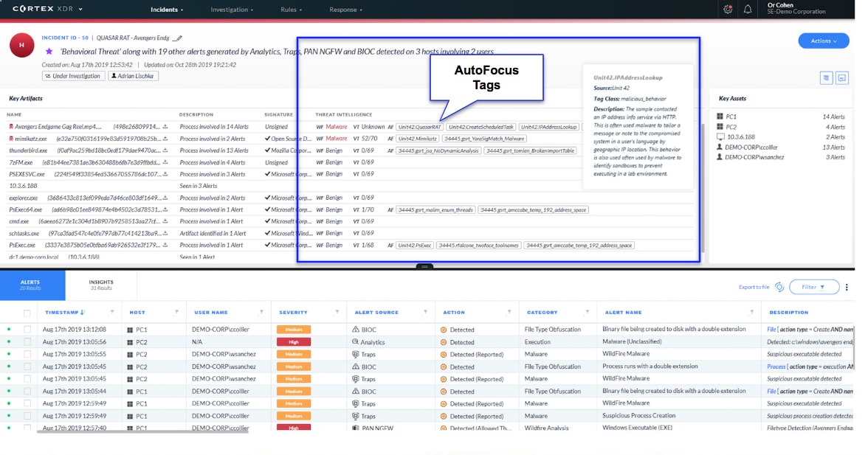Image resolution: width=868 pixels, height=455 pixels.
Task: Toggle the select-all alerts checkbox
Action: pyautogui.click(x=27, y=313)
